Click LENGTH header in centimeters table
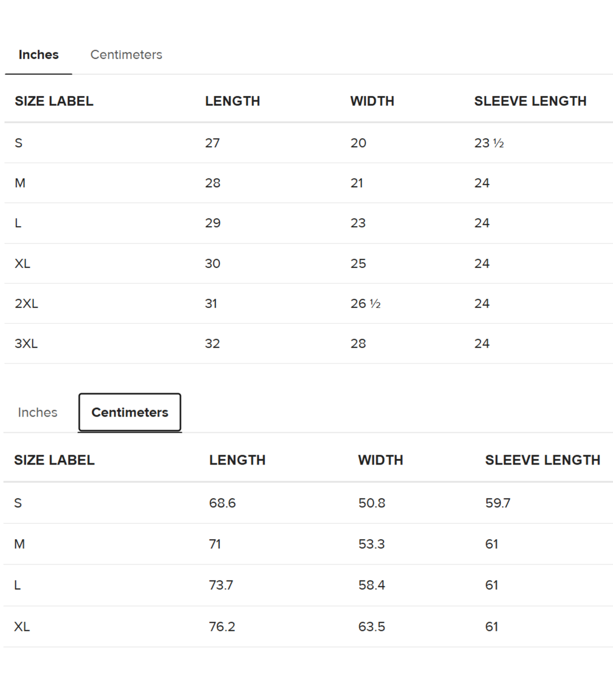 [x=237, y=460]
